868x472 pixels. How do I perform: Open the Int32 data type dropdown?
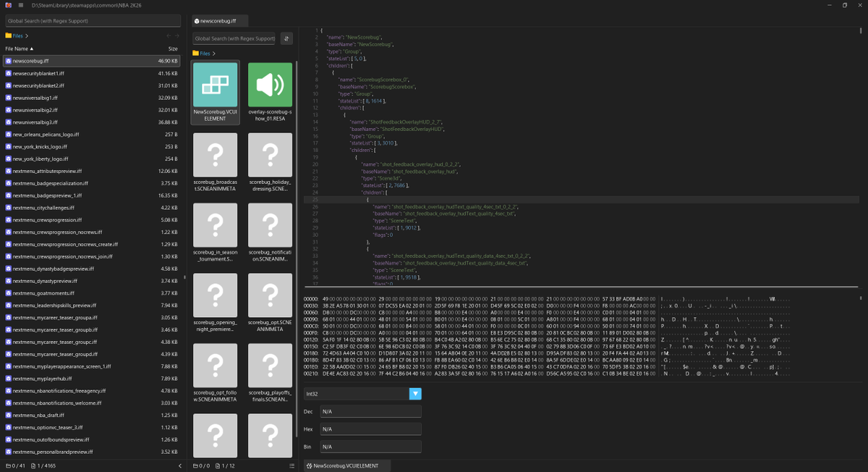415,394
